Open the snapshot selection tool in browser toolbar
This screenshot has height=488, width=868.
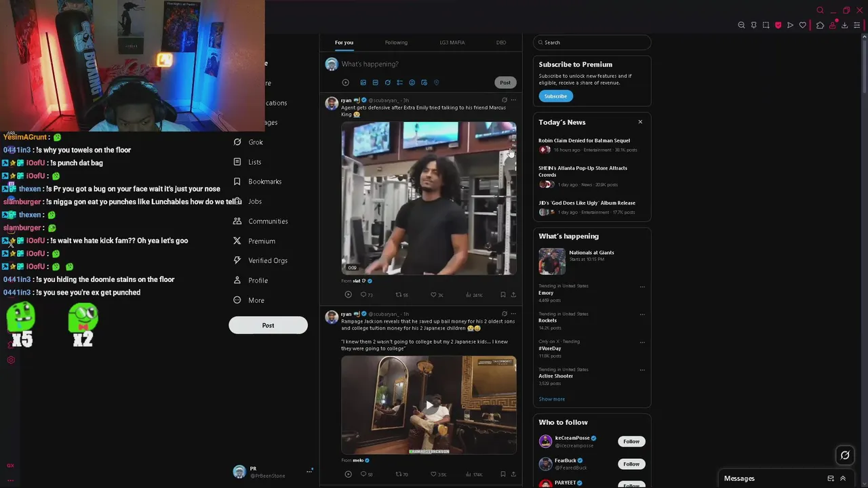click(x=766, y=25)
